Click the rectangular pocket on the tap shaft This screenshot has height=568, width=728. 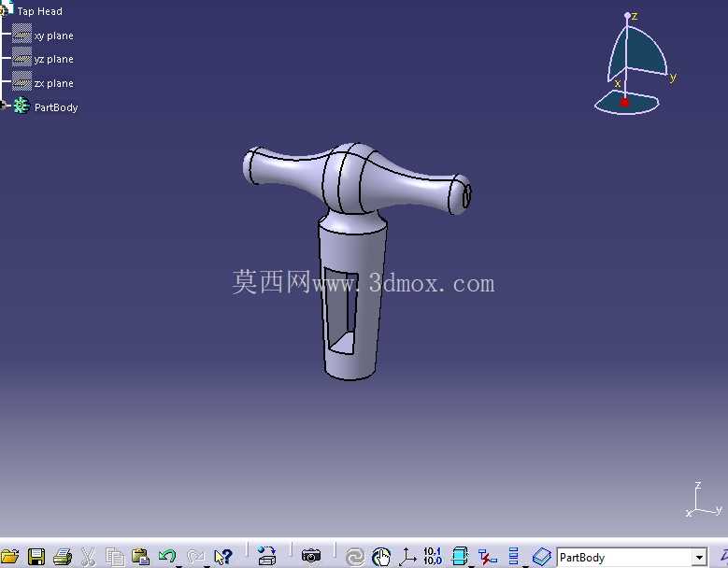click(x=341, y=310)
